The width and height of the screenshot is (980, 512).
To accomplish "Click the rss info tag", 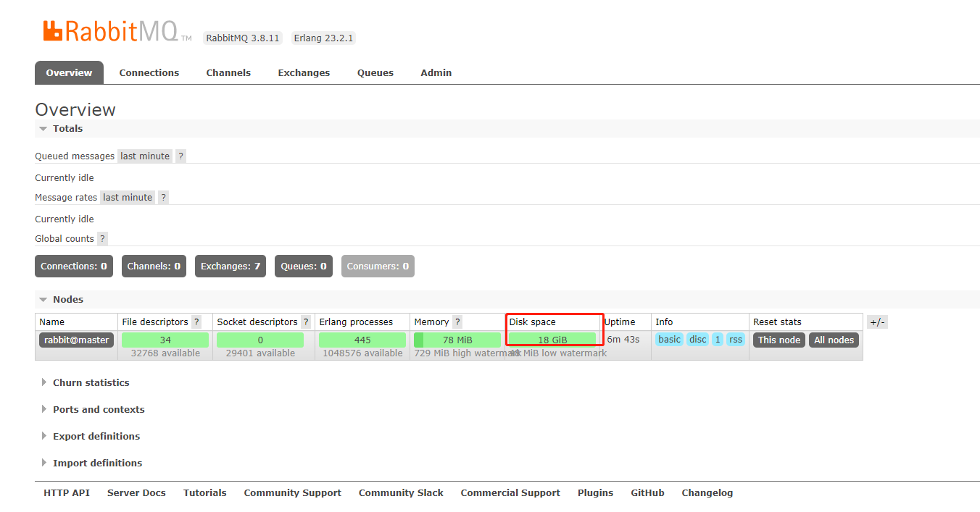I will [x=736, y=340].
